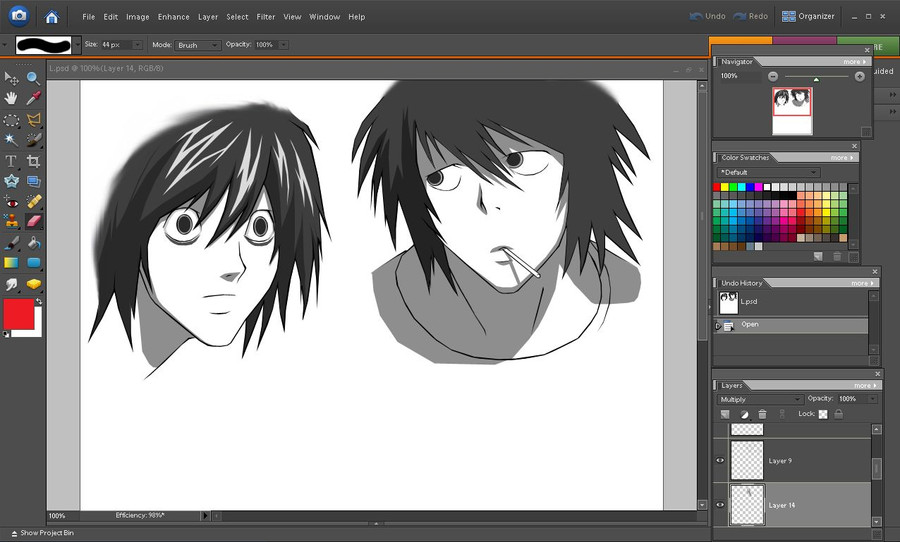The width and height of the screenshot is (900, 542).
Task: Delete layer with the trash icon
Action: point(762,414)
